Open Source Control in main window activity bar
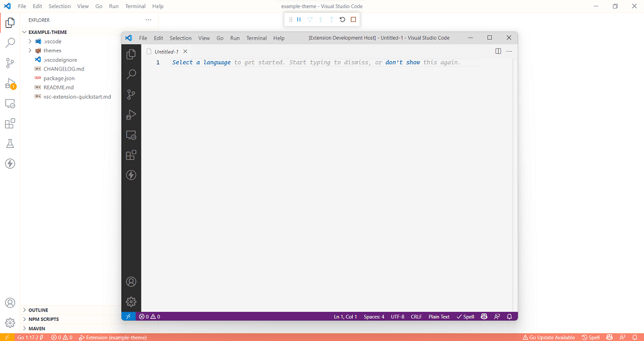The image size is (644, 341). 10,63
